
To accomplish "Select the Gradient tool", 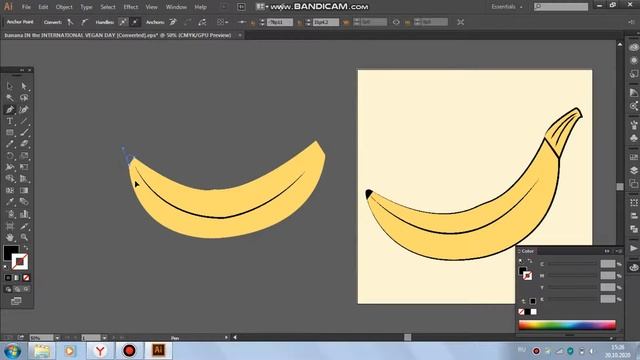I will [24, 190].
